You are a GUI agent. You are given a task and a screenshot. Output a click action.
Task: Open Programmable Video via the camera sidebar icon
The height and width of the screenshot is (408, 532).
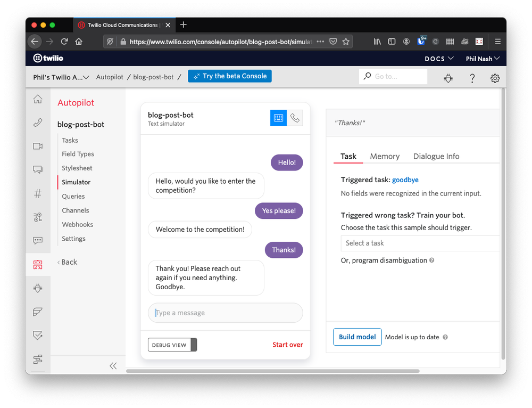point(38,146)
